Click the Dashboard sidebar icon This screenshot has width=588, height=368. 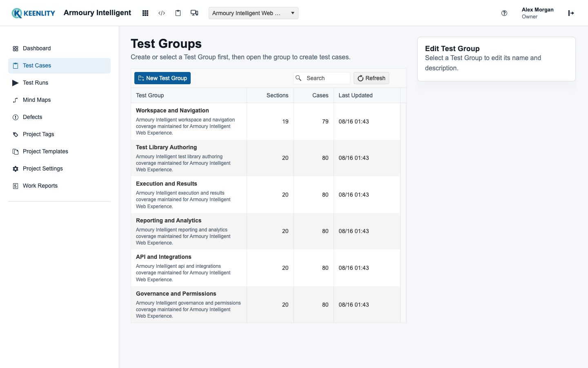pyautogui.click(x=16, y=49)
